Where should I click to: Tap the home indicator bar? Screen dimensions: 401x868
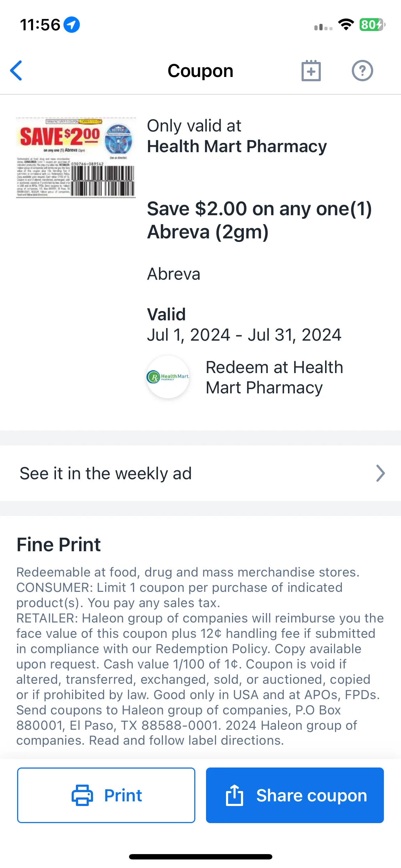200,857
